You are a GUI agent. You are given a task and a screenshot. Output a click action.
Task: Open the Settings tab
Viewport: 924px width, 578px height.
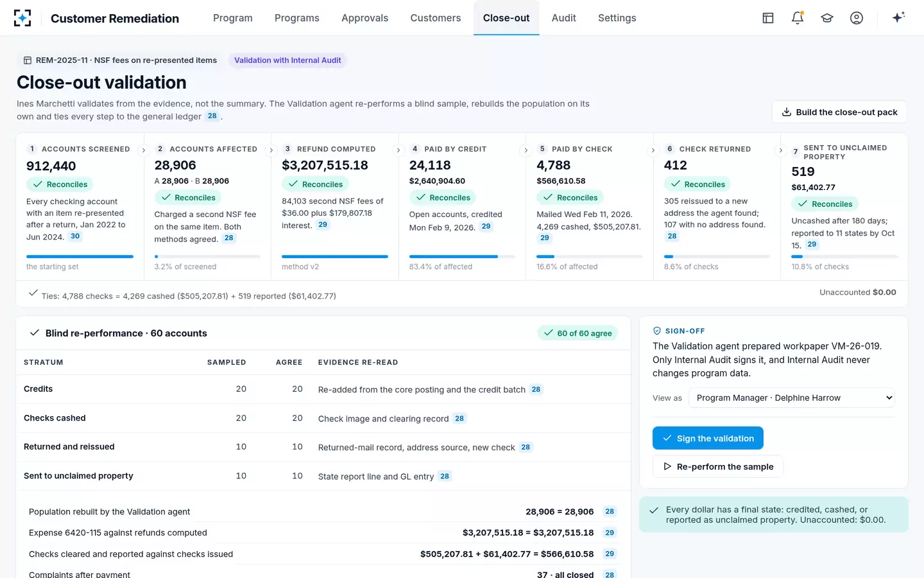[617, 18]
